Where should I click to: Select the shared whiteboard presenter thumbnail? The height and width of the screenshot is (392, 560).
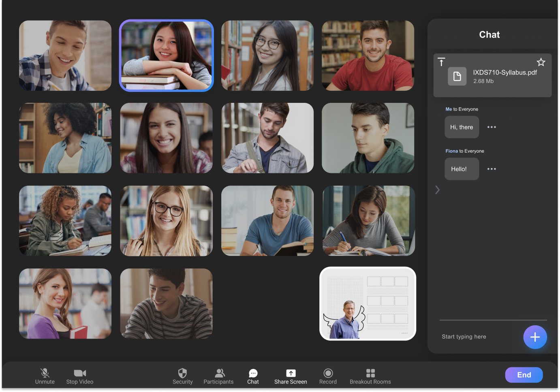pos(368,304)
